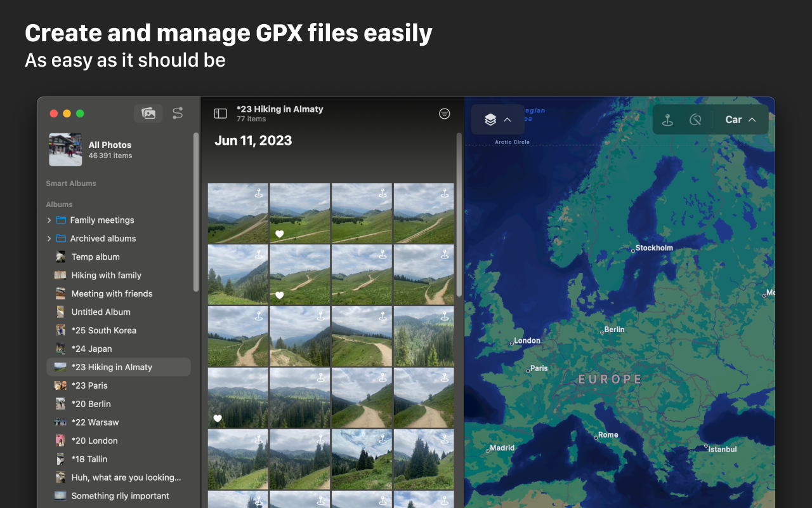The image size is (812, 508).
Task: Open the filter options circle icon
Action: (x=445, y=114)
